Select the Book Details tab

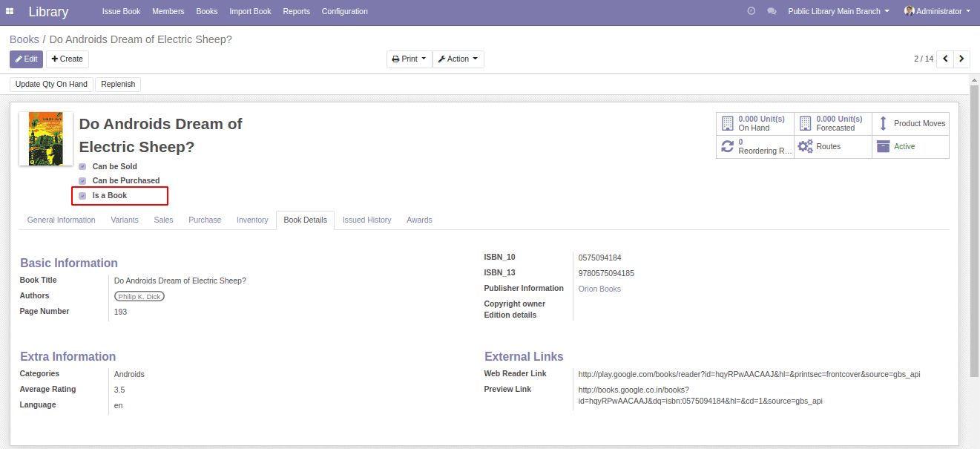point(305,220)
